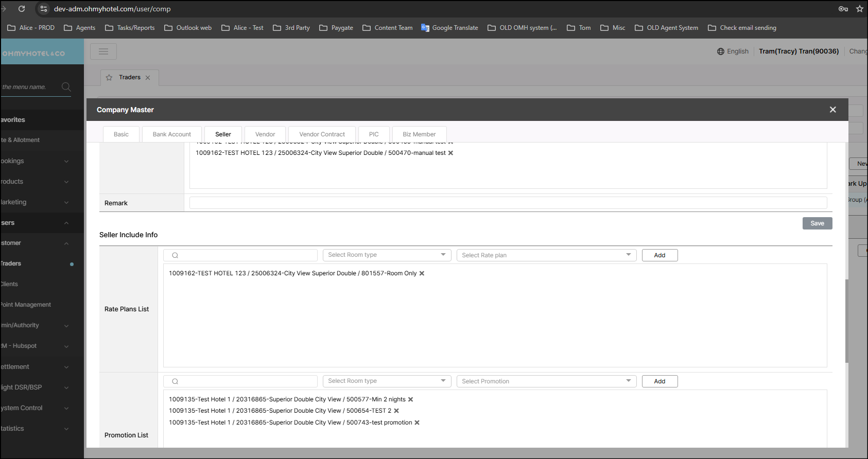Open Select Room type dropdown in Rate Plans
The width and height of the screenshot is (868, 459).
tap(387, 255)
